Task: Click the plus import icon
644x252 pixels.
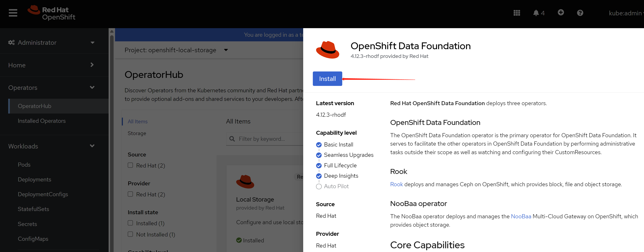Action: 561,12
